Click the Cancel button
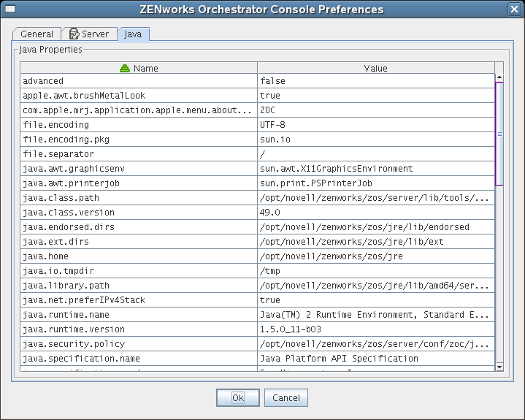This screenshot has width=525, height=420. (286, 398)
